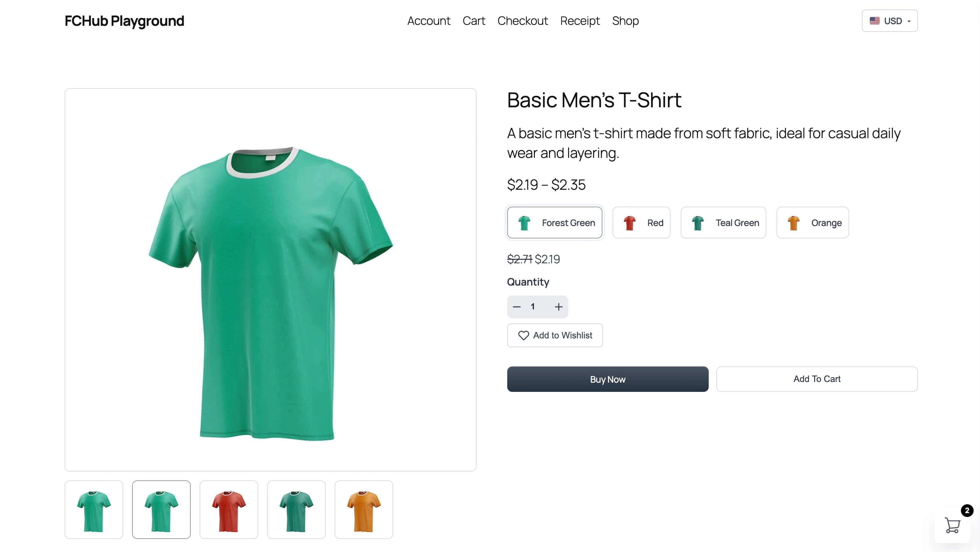This screenshot has height=552, width=980.
Task: Click the Add To Cart button
Action: (x=817, y=379)
